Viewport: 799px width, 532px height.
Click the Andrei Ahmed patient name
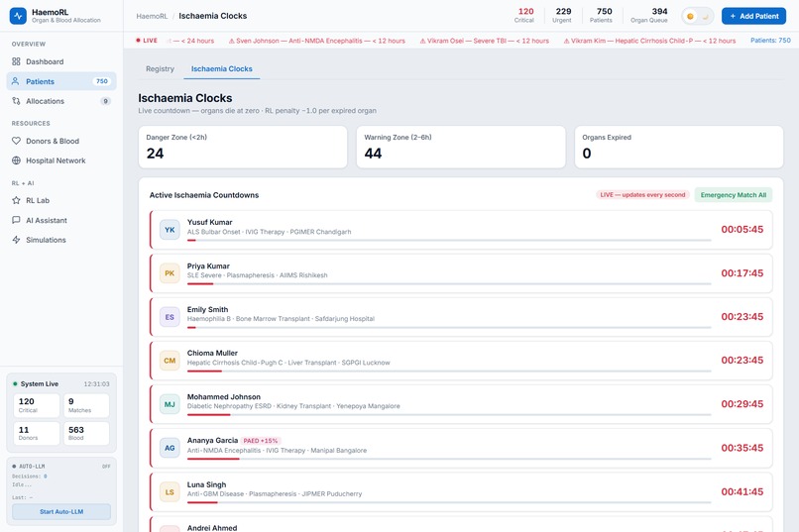click(x=212, y=528)
